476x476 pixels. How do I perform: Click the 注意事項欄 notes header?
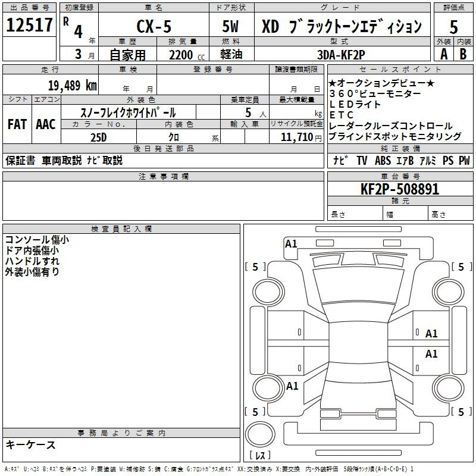point(163,176)
